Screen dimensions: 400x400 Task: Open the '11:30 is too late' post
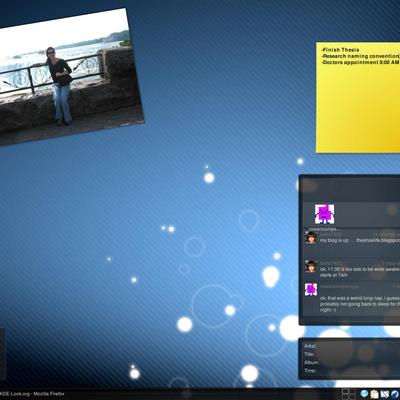click(x=360, y=272)
